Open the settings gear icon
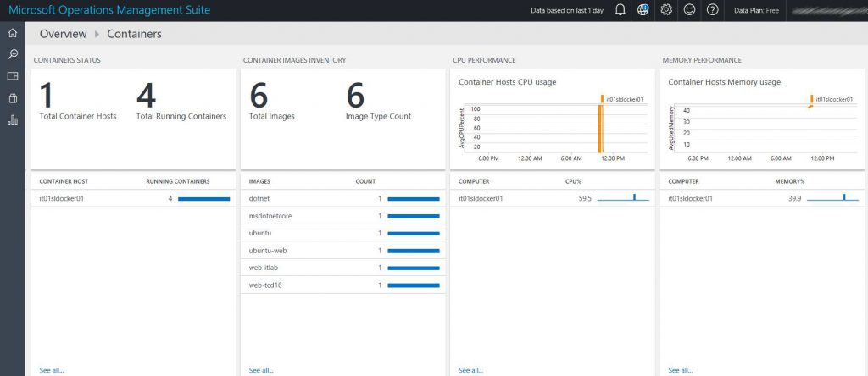Viewport: 868px width, 376px height. (x=666, y=10)
